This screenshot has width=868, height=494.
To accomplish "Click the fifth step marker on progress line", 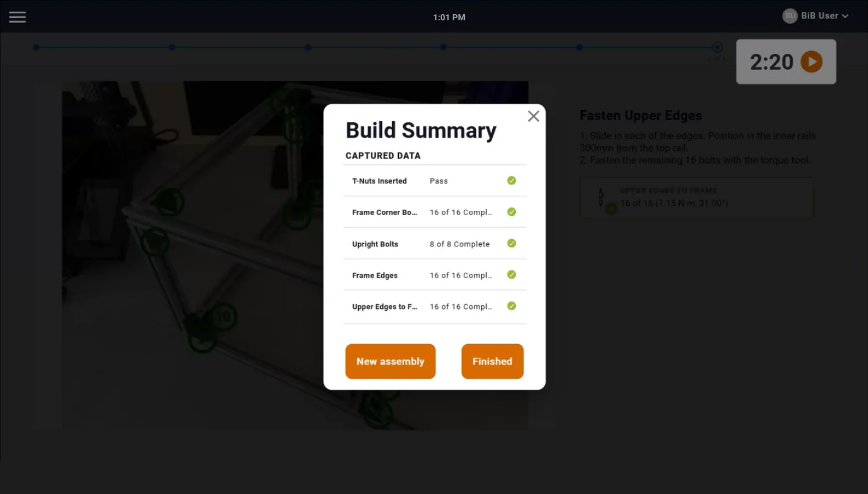I will tap(579, 48).
